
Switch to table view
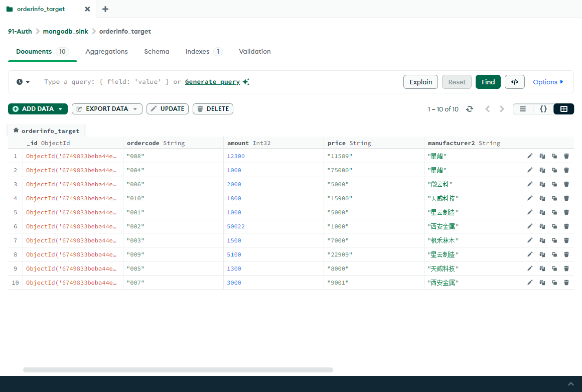pyautogui.click(x=563, y=109)
